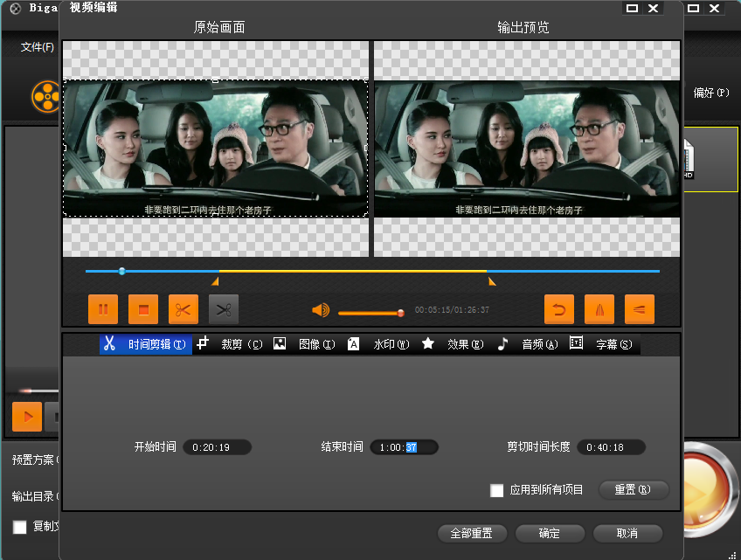Click the film frame icon beside 字幕

576,343
